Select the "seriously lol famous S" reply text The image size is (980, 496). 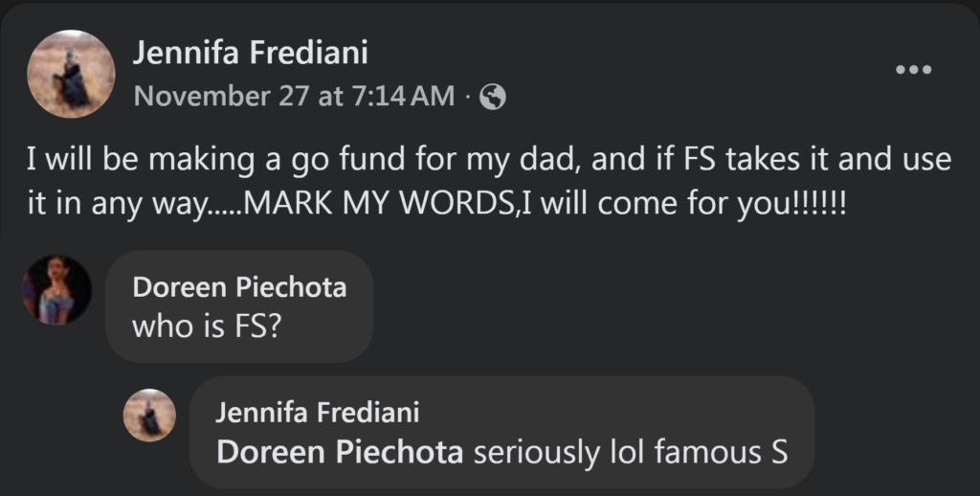pos(632,452)
